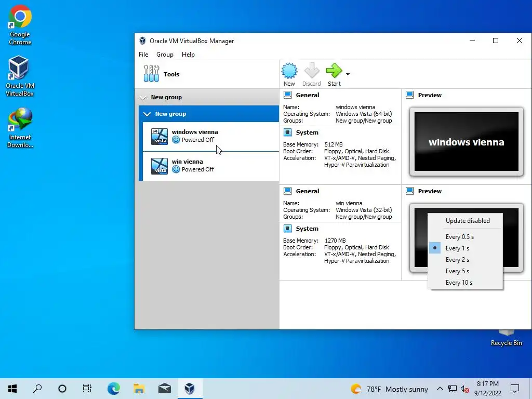This screenshot has width=532, height=399.
Task: Click the VirtualBox title bar cube icon
Action: (x=142, y=41)
